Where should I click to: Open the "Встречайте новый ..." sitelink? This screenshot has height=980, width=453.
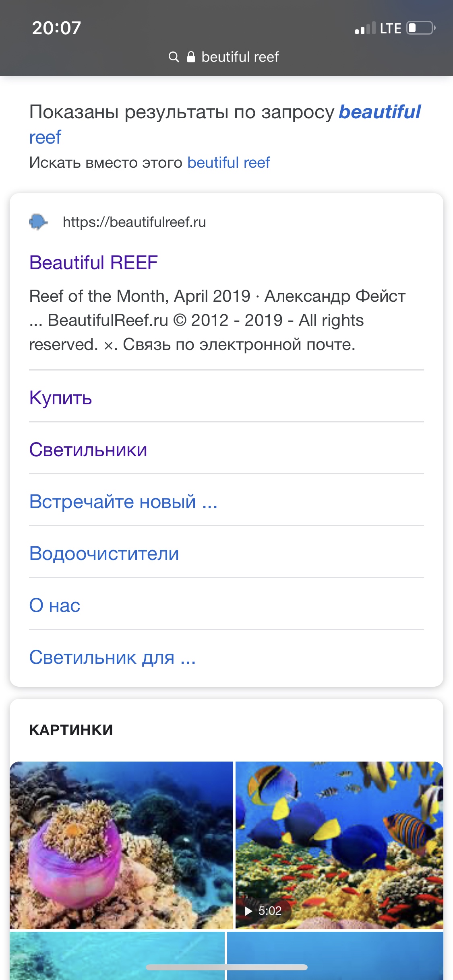(123, 501)
